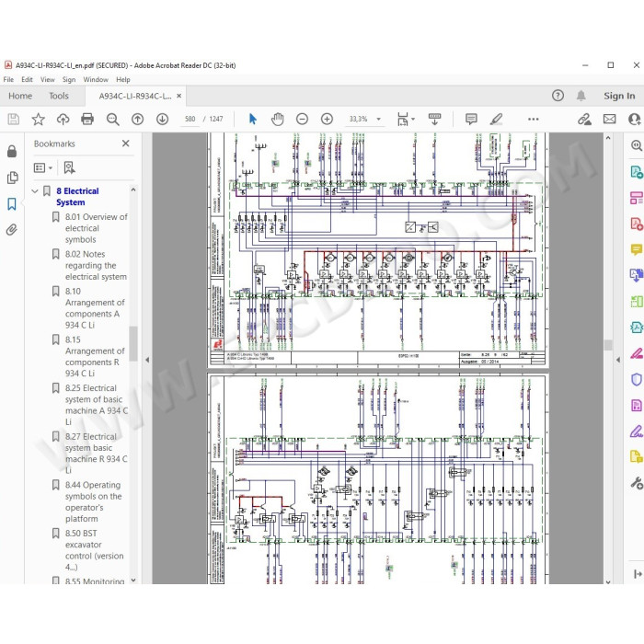Open bookmark 8.02 Notes regarding electrical system
Screen dimensions: 644x644
point(96,265)
